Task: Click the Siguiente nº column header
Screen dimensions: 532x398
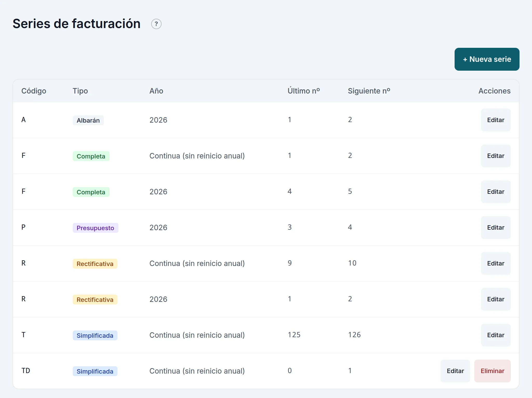Action: (369, 91)
